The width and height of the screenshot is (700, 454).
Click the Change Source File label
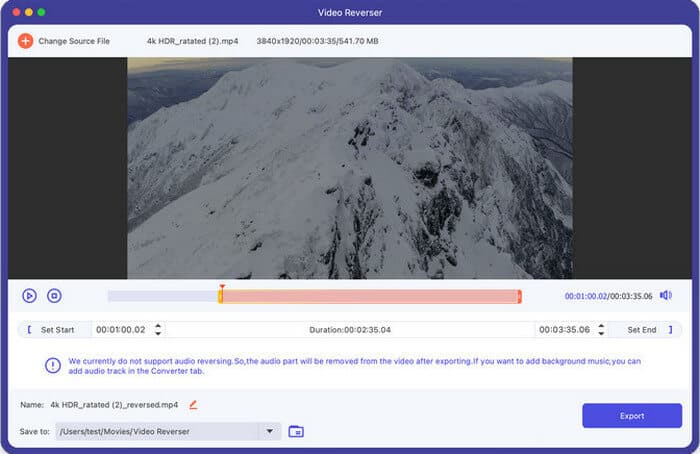[74, 41]
